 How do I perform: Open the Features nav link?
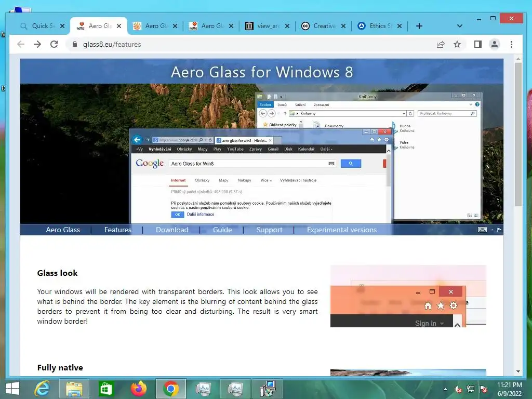pyautogui.click(x=118, y=230)
